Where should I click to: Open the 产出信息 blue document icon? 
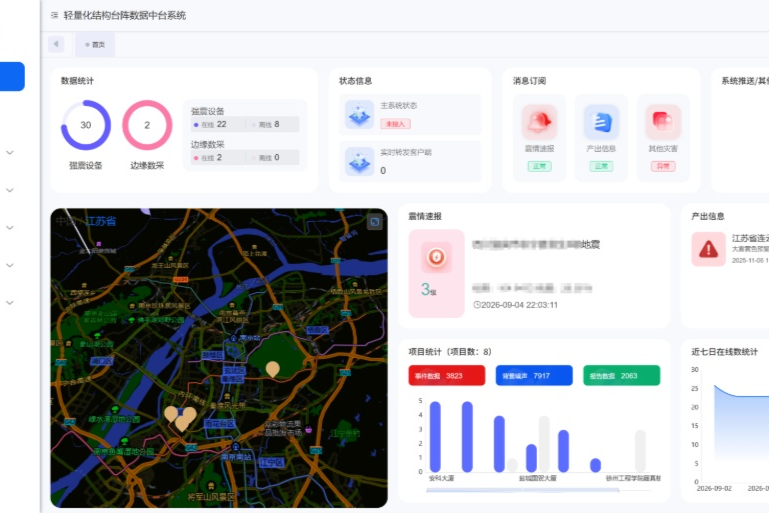[601, 122]
